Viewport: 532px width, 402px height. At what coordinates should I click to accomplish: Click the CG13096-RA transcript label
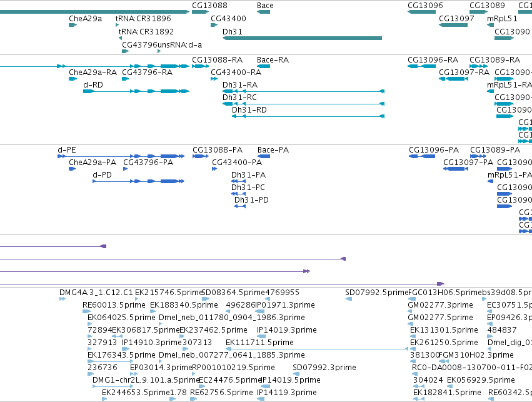[433, 60]
